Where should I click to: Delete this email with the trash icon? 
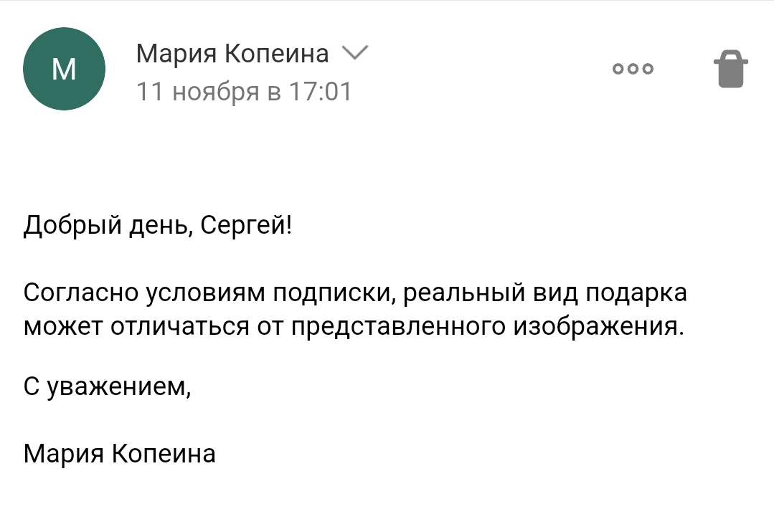click(730, 70)
